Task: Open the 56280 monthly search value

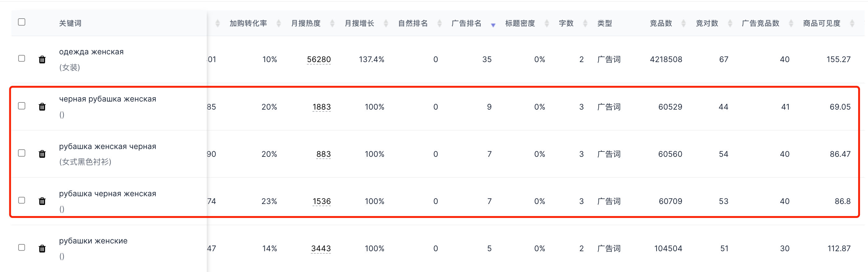Action: click(319, 59)
